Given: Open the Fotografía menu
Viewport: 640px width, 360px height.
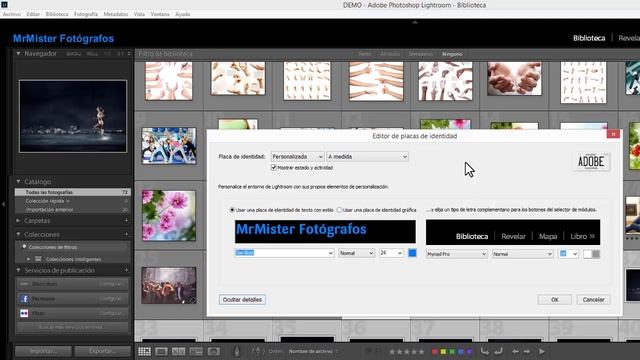Looking at the screenshot, I should coord(86,14).
